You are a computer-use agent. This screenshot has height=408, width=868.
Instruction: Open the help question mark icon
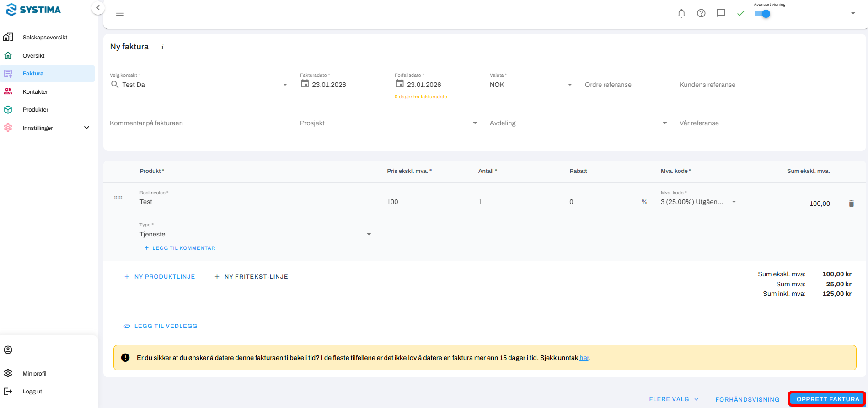pyautogui.click(x=701, y=13)
